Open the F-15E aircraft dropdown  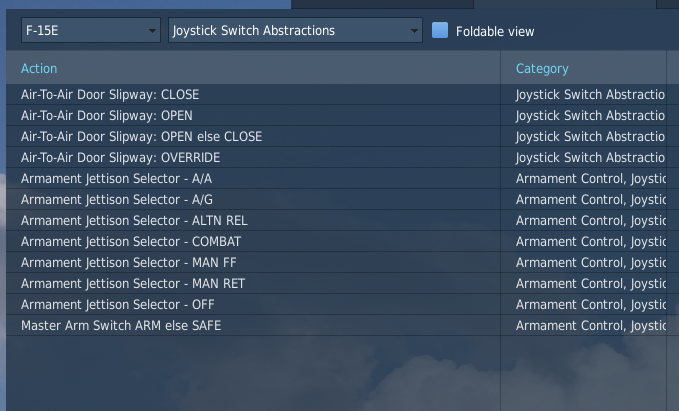[91, 30]
